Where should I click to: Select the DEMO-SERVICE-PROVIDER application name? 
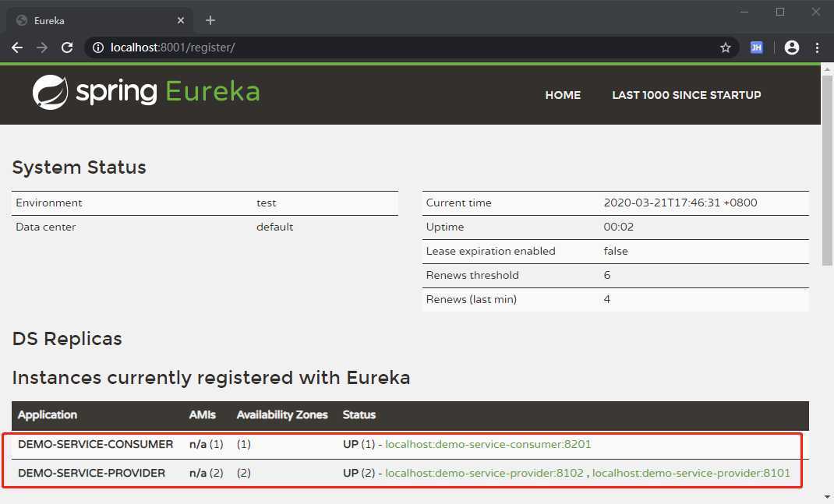click(x=91, y=473)
